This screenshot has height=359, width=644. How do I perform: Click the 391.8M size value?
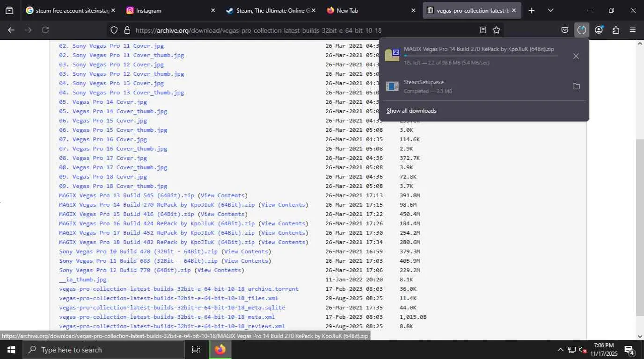tap(410, 195)
